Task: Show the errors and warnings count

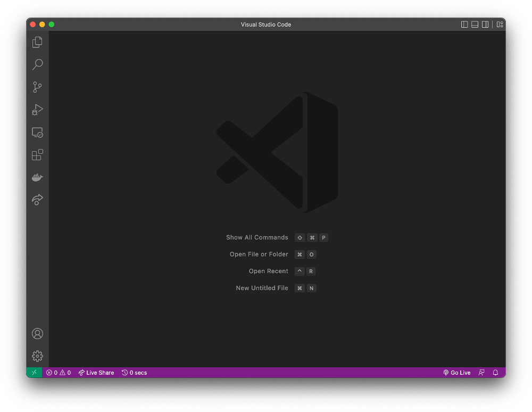Action: pyautogui.click(x=59, y=373)
